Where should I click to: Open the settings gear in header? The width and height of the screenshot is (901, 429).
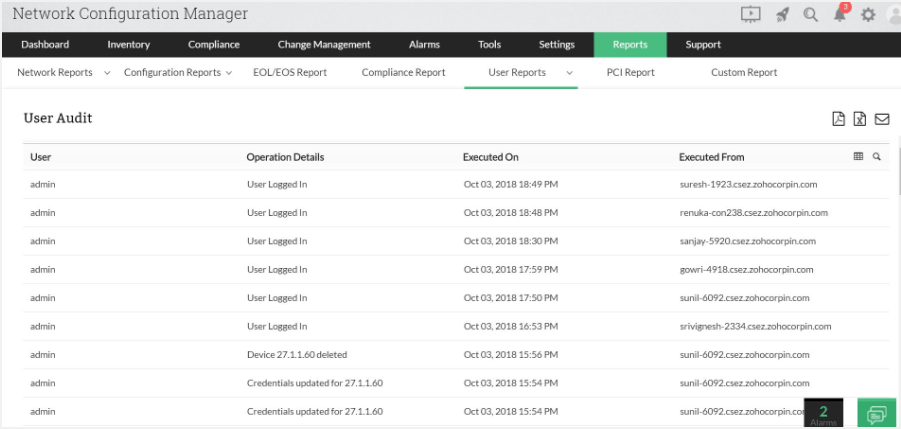pyautogui.click(x=868, y=14)
